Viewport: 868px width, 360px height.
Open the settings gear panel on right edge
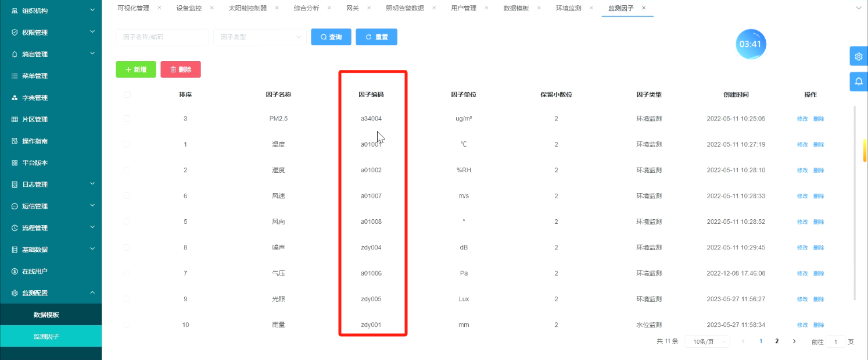coord(859,56)
